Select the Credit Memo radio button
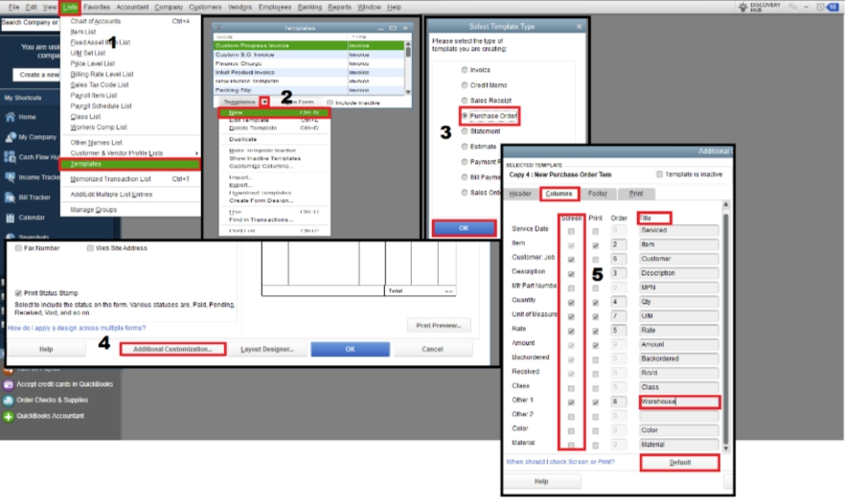 [x=465, y=85]
